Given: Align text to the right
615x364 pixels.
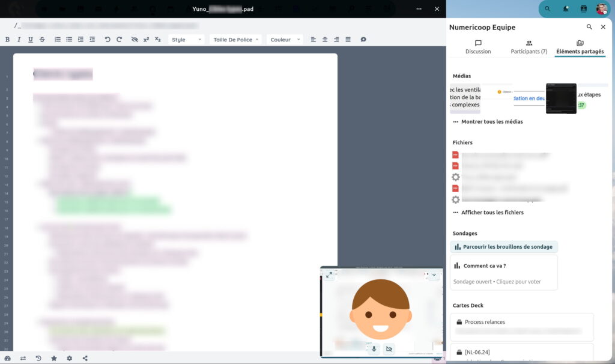Looking at the screenshot, I should point(336,40).
